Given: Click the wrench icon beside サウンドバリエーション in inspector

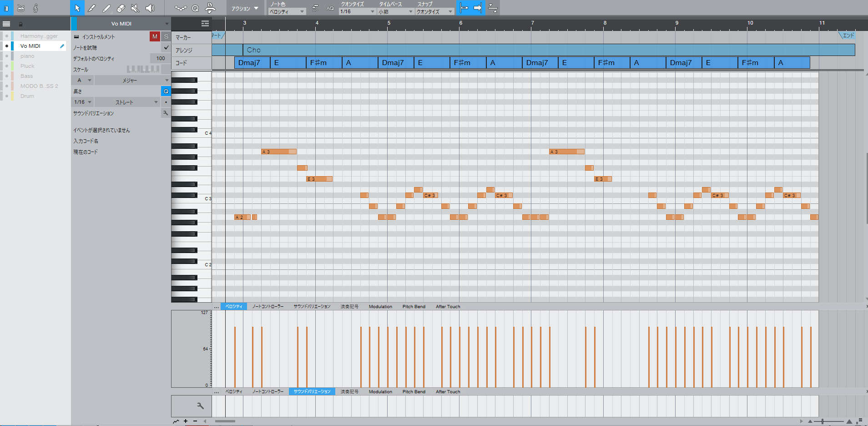Looking at the screenshot, I should (166, 113).
